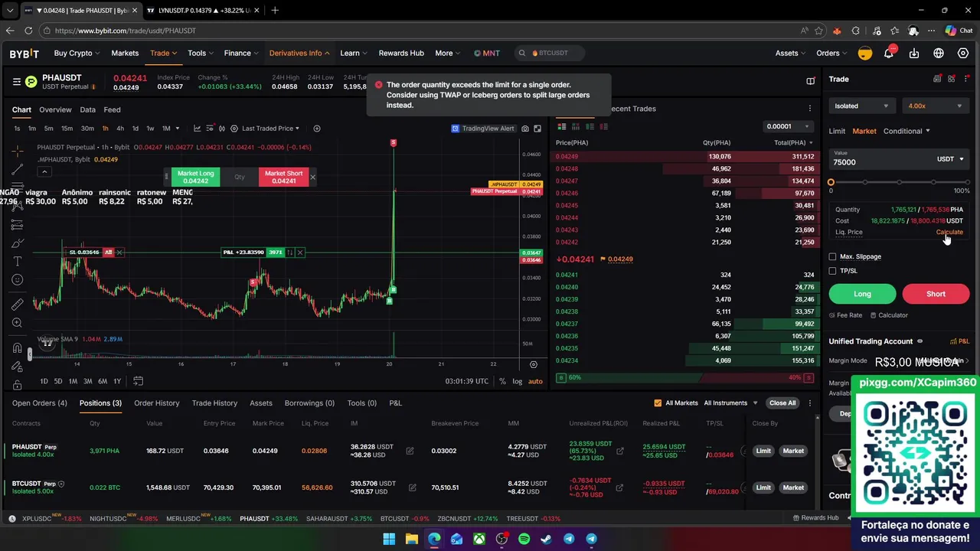Click the green Long button
Viewport: 980px width, 551px height.
tap(862, 294)
